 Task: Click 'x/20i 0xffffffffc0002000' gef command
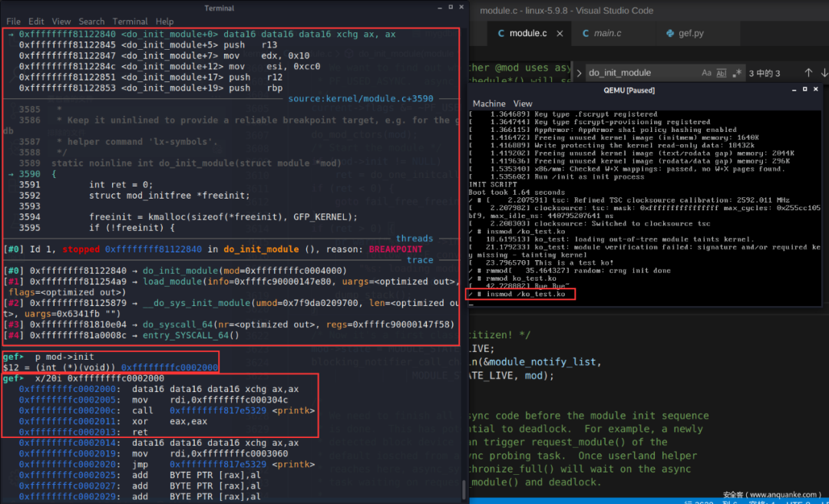(99, 378)
